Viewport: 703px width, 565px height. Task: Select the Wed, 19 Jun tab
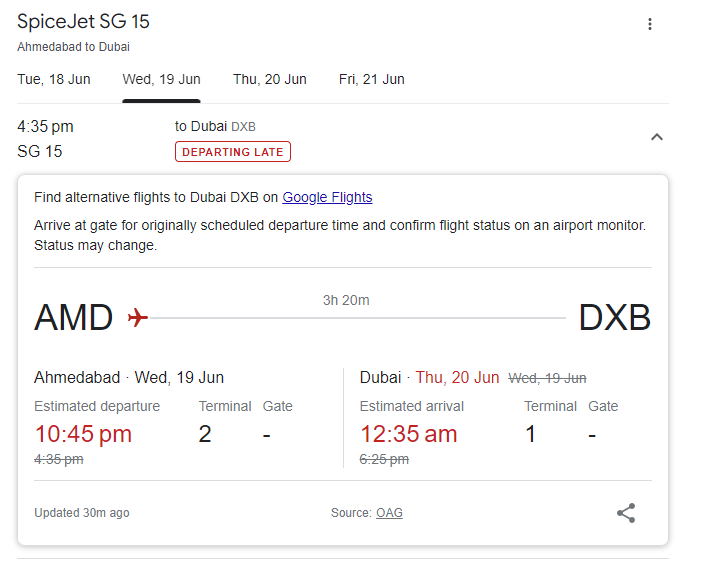[x=161, y=79]
